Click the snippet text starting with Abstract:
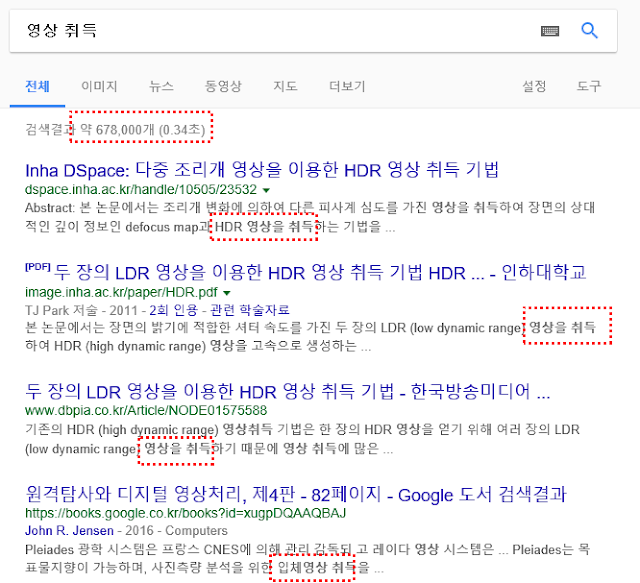The width and height of the screenshot is (640, 583). (310, 217)
